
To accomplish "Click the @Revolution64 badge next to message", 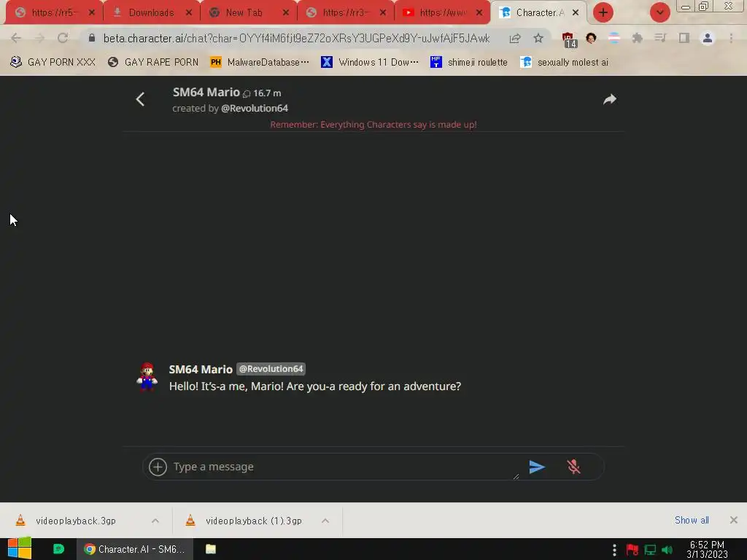I will coord(271,369).
